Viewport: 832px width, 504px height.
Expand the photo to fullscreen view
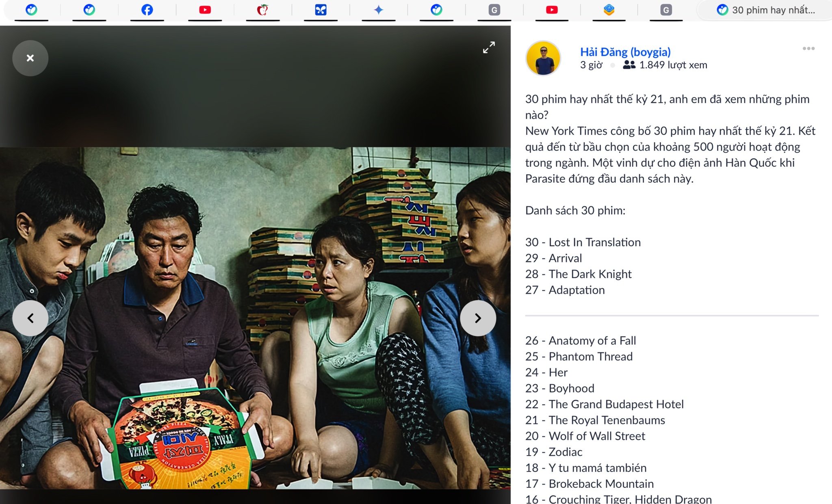point(489,48)
